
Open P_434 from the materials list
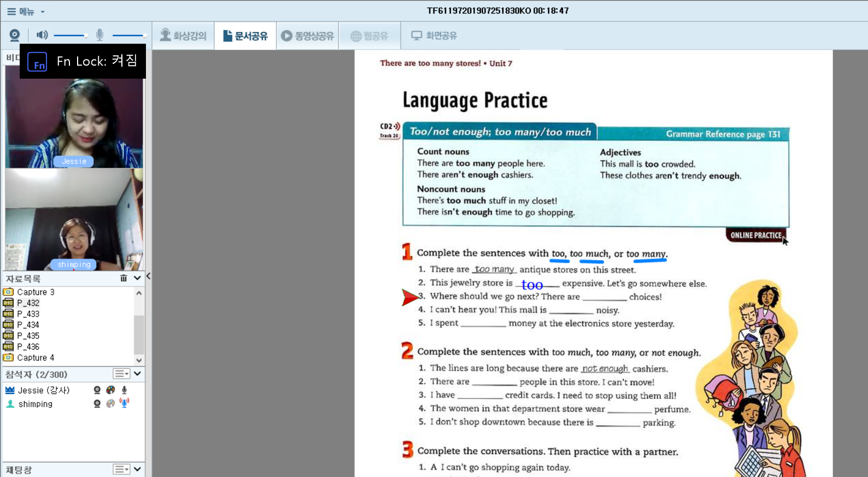click(28, 325)
